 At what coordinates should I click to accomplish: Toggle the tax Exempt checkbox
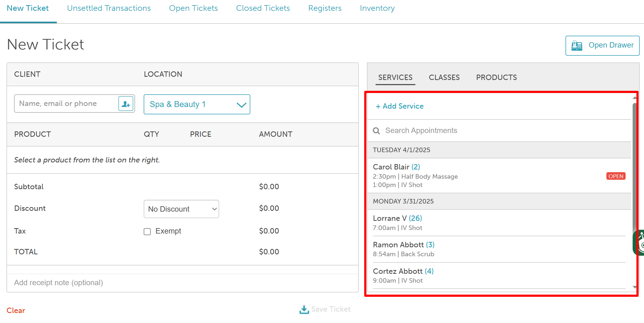pyautogui.click(x=147, y=232)
